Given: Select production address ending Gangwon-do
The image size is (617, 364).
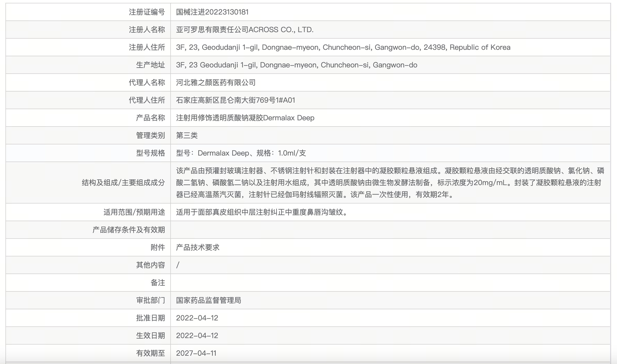Looking at the screenshot, I should 297,65.
